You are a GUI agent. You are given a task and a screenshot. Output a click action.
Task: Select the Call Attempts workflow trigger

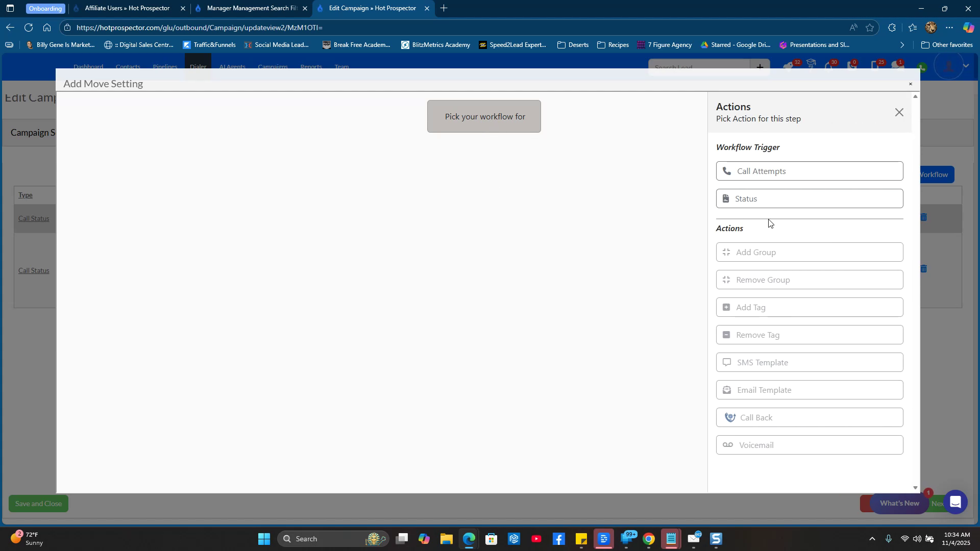tap(809, 171)
